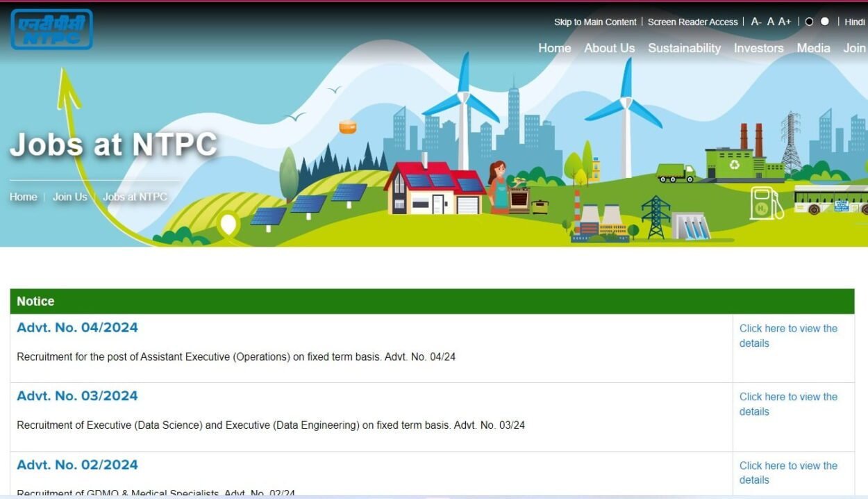Open the Home menu item
This screenshot has height=499, width=868.
[555, 48]
